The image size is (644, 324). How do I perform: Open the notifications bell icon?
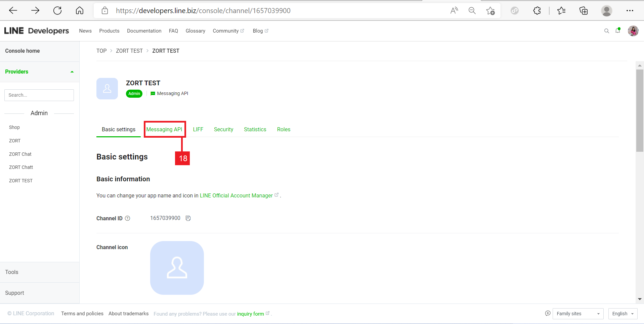(x=618, y=31)
